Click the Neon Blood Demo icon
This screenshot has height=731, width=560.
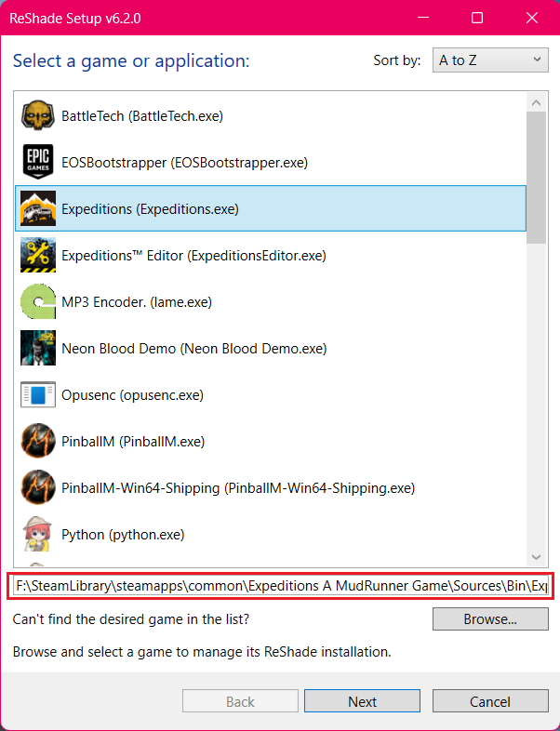pos(38,348)
